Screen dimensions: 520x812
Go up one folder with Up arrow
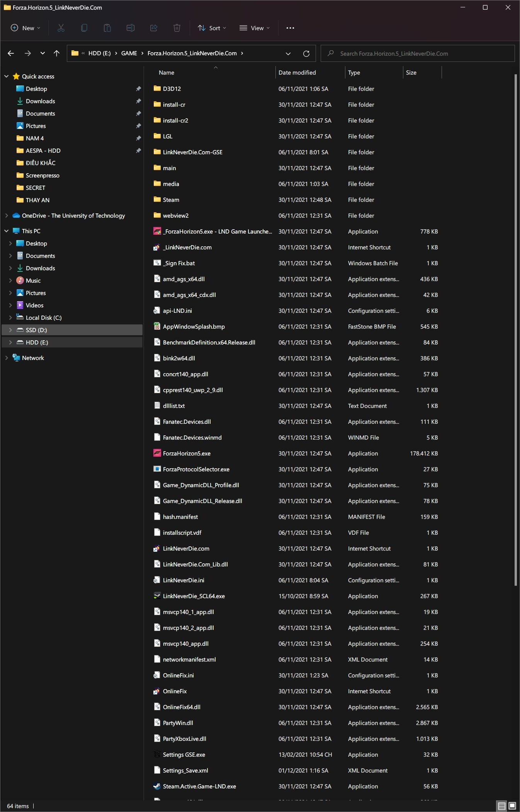tap(57, 54)
